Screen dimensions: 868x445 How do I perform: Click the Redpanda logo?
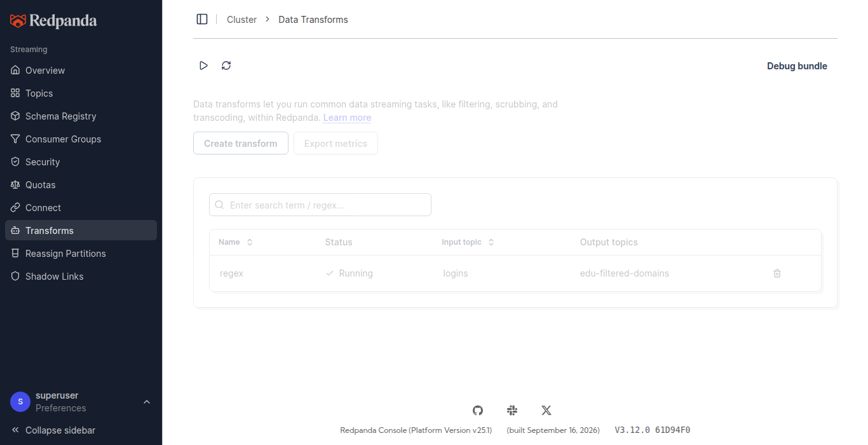53,21
